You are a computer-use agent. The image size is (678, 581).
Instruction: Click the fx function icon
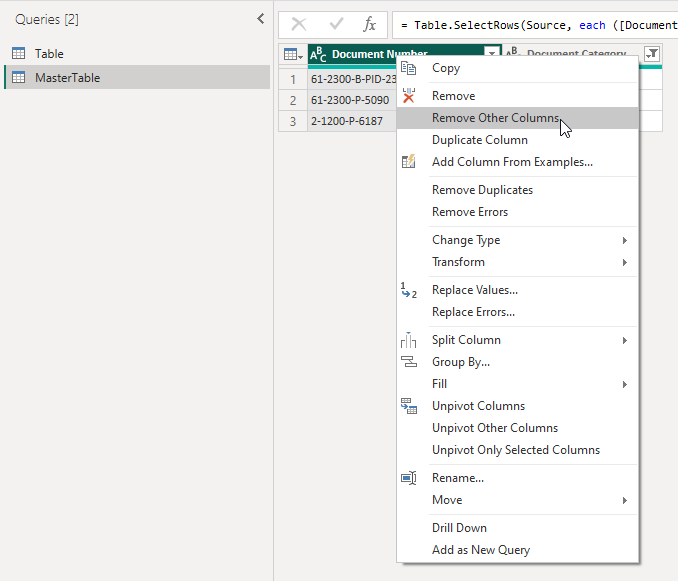[369, 24]
